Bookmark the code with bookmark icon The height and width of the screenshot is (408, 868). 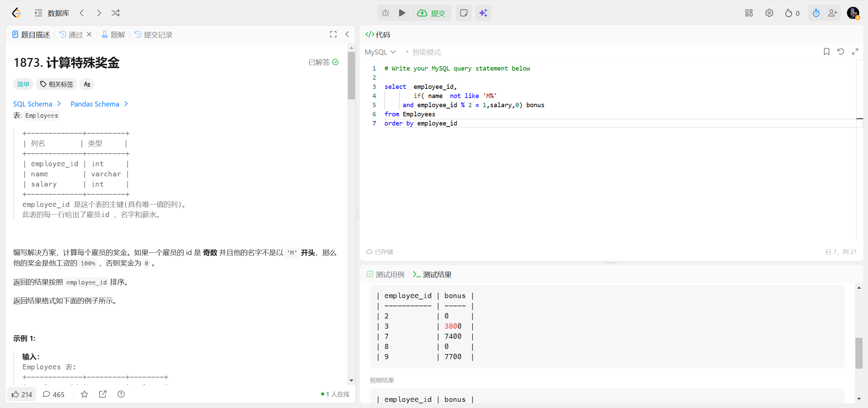[826, 52]
